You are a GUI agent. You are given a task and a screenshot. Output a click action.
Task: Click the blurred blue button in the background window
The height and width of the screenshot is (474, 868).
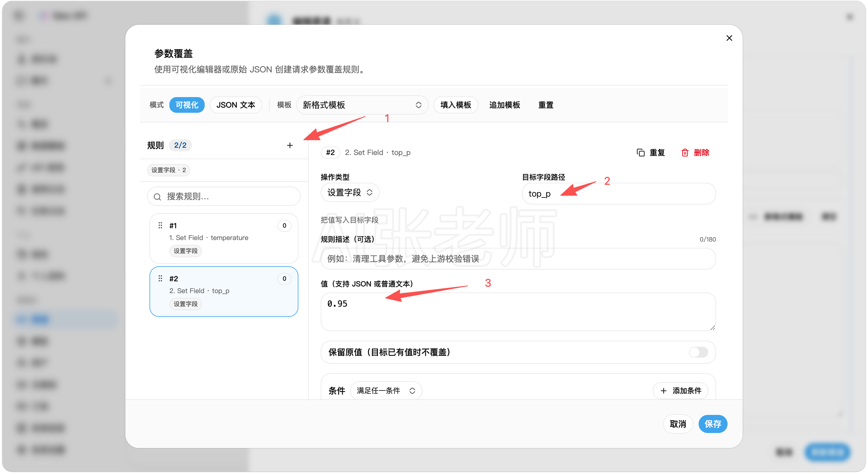click(827, 452)
